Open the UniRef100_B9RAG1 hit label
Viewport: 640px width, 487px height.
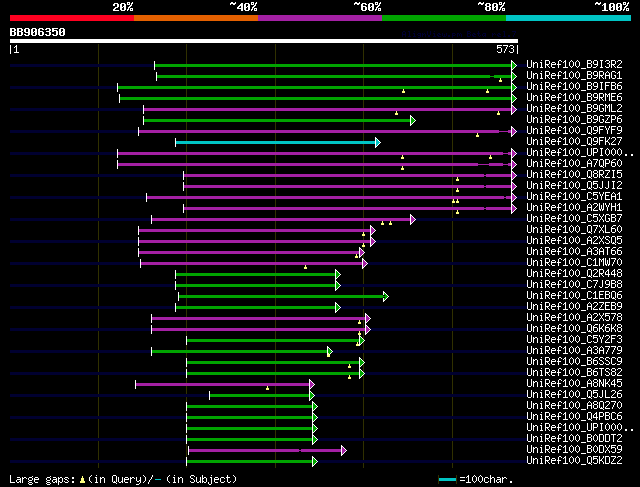coord(574,76)
